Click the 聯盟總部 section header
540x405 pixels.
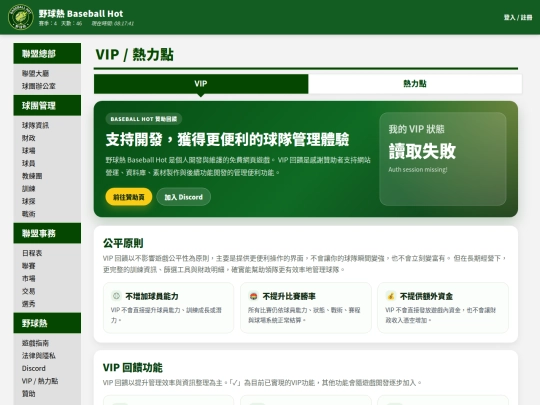point(47,53)
